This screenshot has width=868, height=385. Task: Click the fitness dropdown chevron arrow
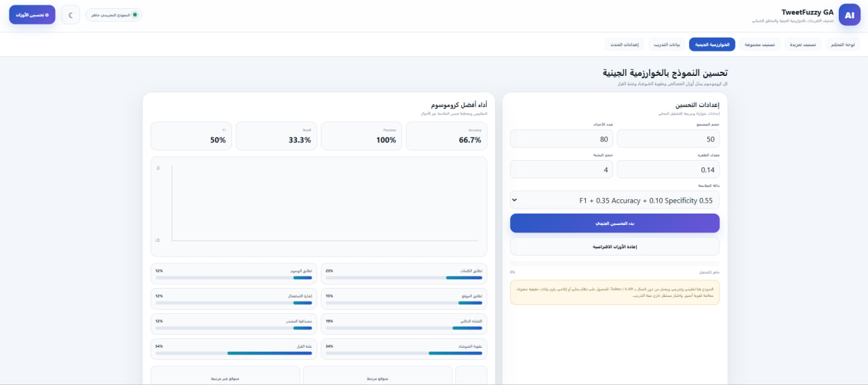click(515, 200)
